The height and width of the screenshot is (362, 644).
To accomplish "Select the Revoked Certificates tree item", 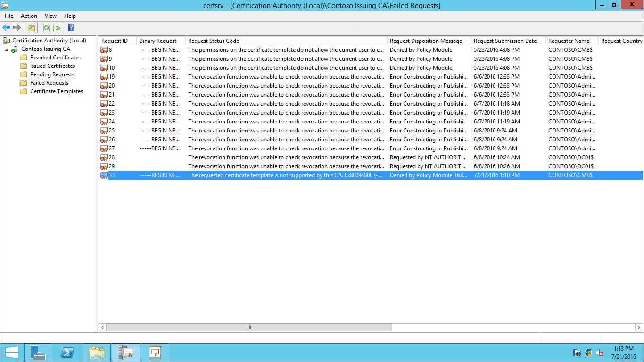I will (55, 58).
